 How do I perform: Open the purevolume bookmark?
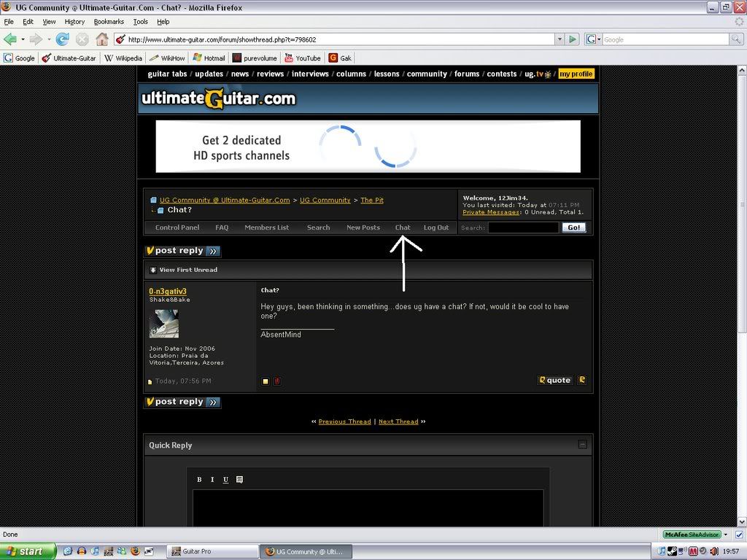coord(255,58)
